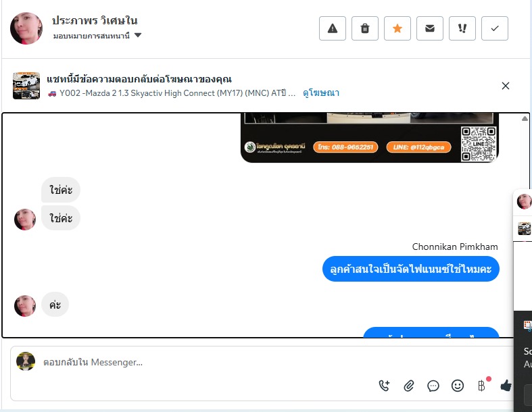Dismiss the ad reply banner
The height and width of the screenshot is (412, 532).
coord(505,86)
